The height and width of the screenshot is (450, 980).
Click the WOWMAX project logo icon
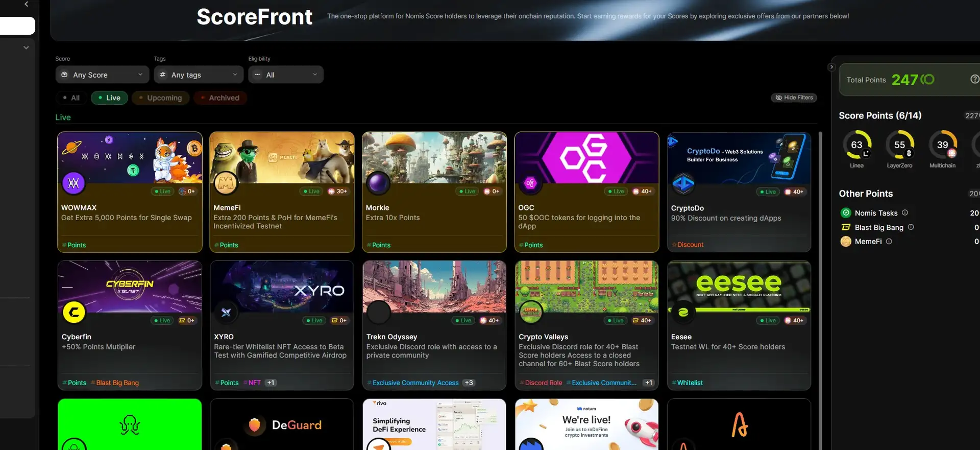(73, 183)
